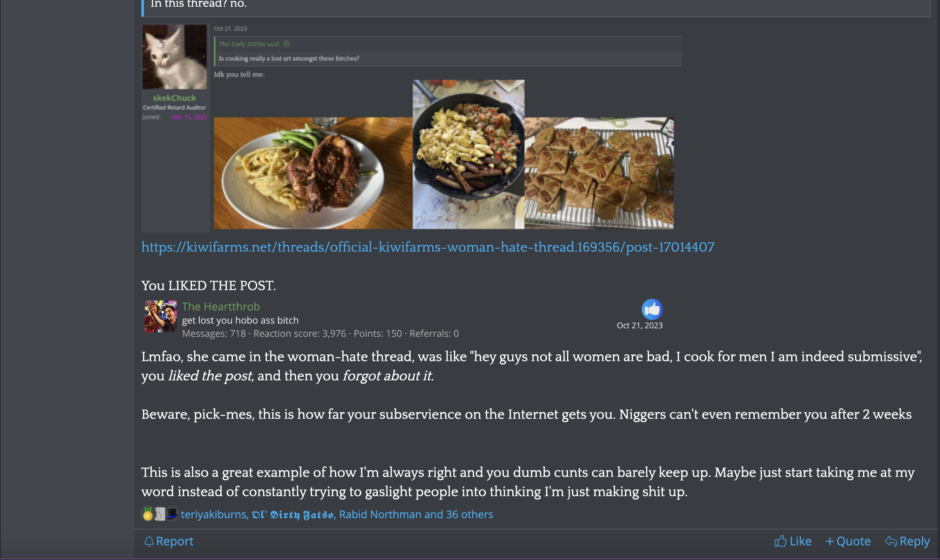Open The Heartthrob avatar image
940x560 pixels.
(161, 316)
